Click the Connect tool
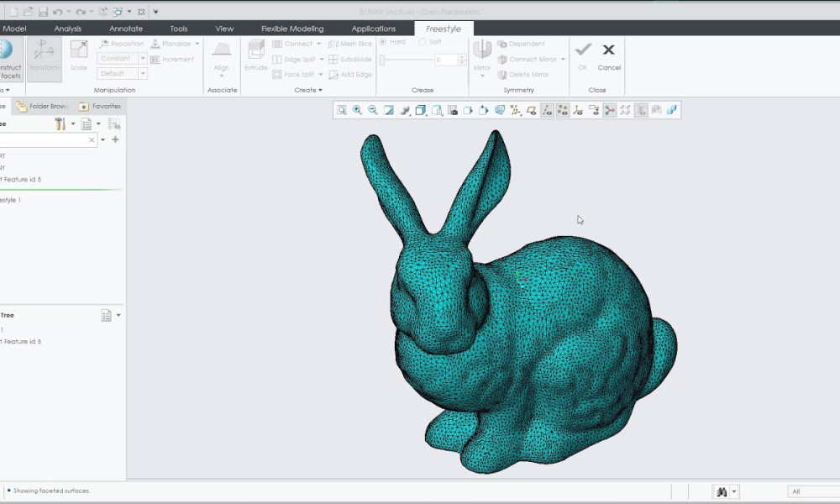The width and height of the screenshot is (840, 504). coord(292,44)
